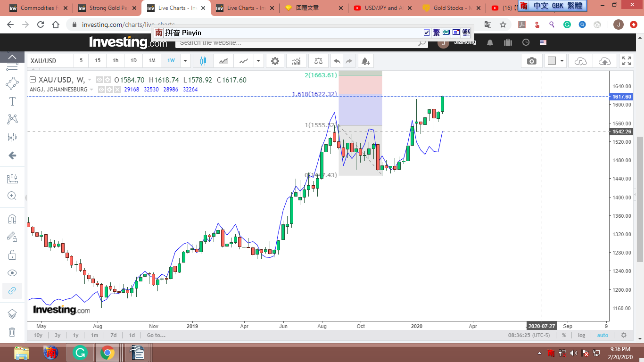Select the candlestick chart style

click(203, 61)
